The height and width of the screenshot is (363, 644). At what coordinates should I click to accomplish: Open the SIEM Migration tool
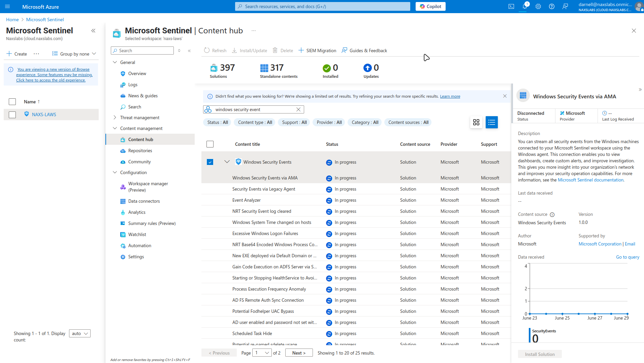(317, 51)
